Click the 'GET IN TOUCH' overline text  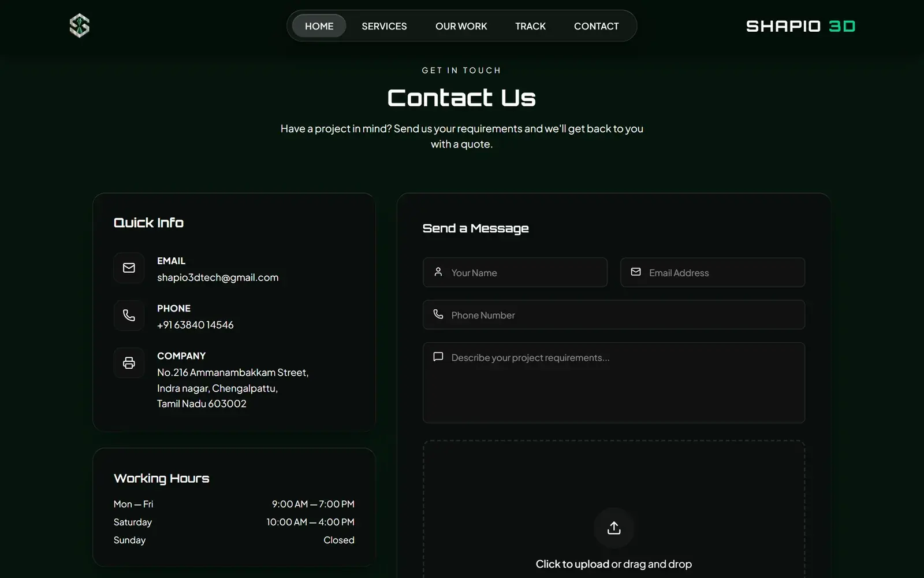(461, 71)
